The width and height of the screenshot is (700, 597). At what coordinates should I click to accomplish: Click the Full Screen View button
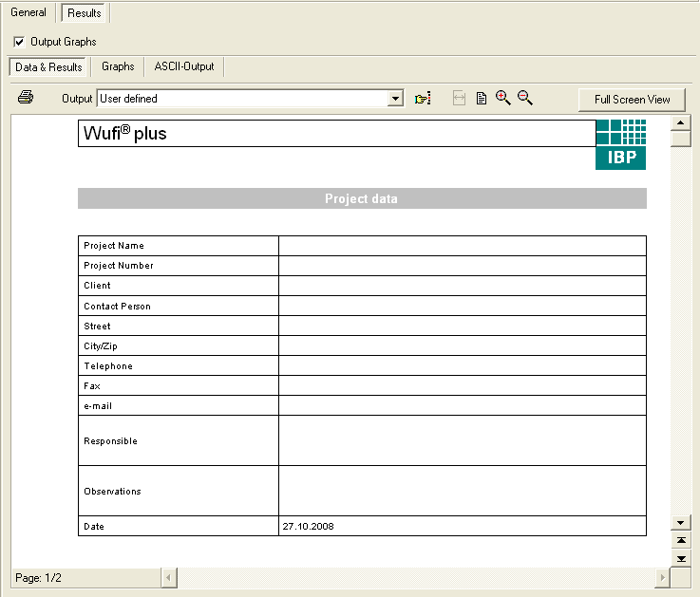click(x=632, y=100)
